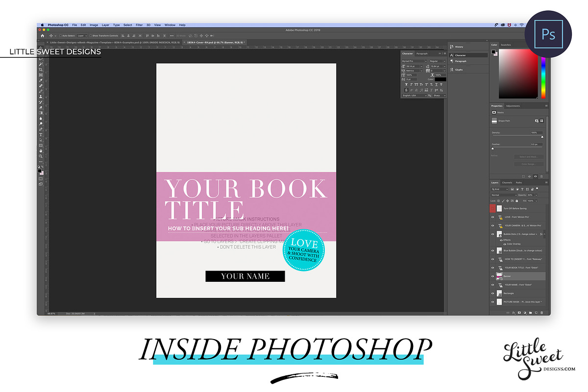This screenshot has width=588, height=392.
Task: Collapse the Bubble Dots layer effects
Action: [544, 234]
